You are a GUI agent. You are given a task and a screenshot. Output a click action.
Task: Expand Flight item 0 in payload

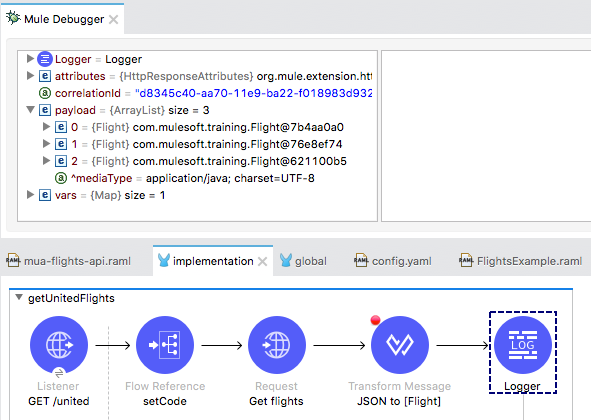(46, 127)
